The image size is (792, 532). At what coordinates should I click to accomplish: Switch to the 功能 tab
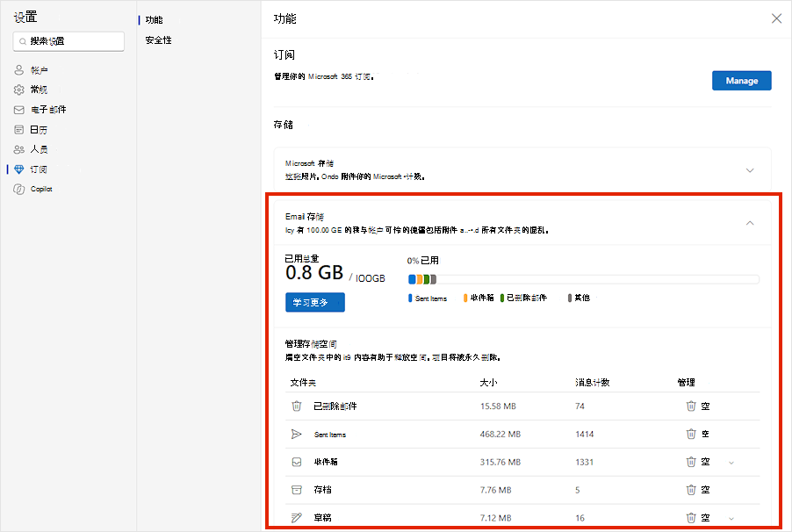[154, 19]
